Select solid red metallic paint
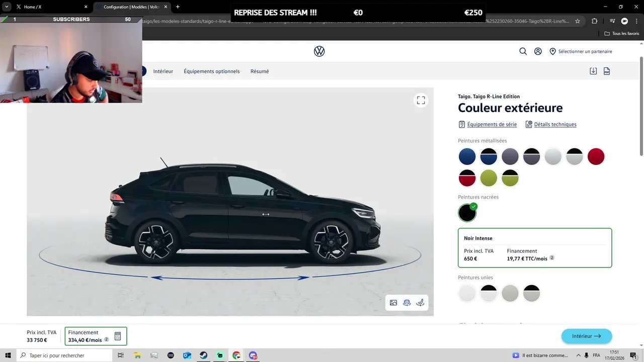Image resolution: width=644 pixels, height=362 pixels. pos(596,156)
